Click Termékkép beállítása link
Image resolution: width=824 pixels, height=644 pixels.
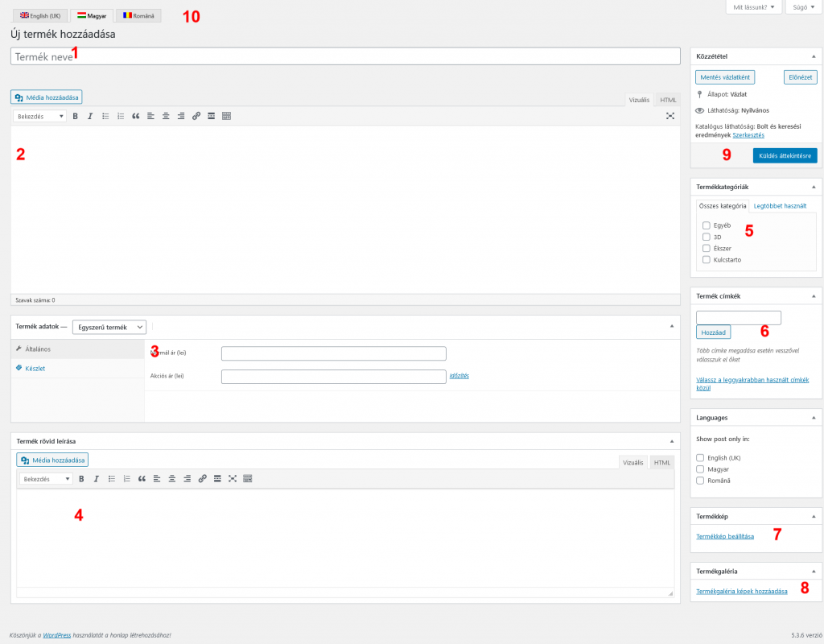pos(725,536)
